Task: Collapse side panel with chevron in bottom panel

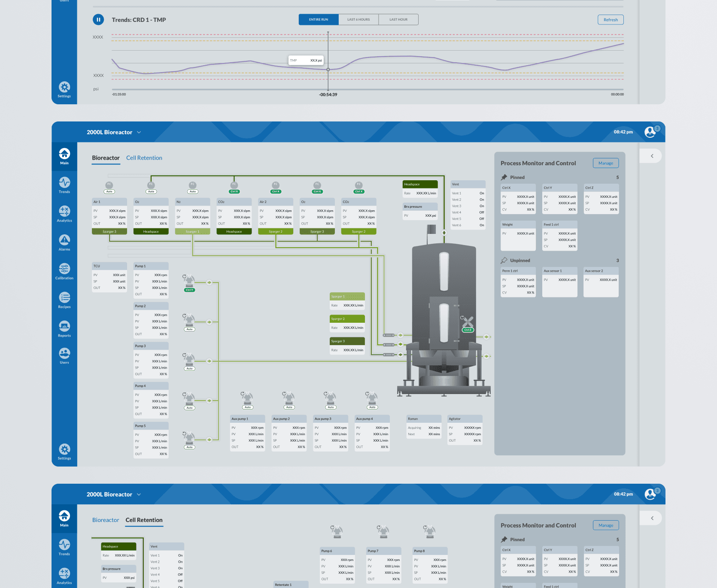Action: (652, 518)
